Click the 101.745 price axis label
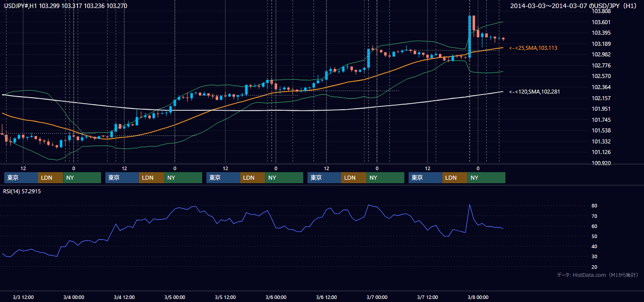Viewport: 644px width, 302px height. coord(601,120)
